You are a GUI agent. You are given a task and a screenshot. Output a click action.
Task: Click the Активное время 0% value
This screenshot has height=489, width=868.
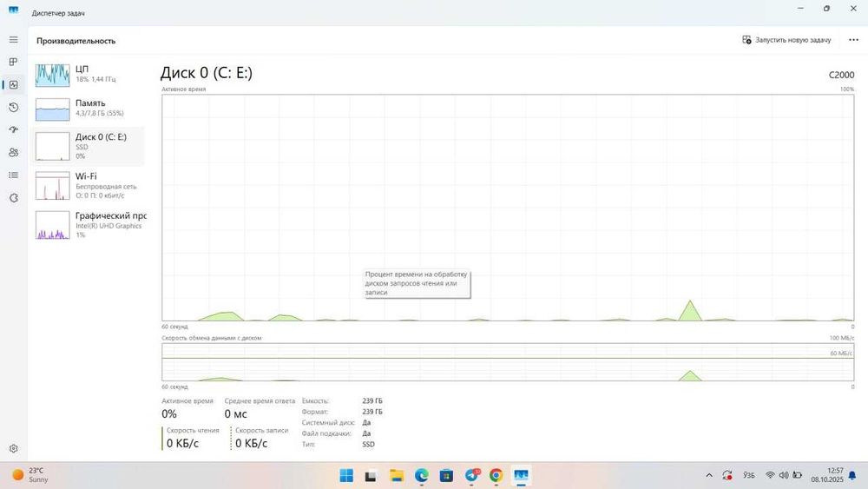pos(169,413)
